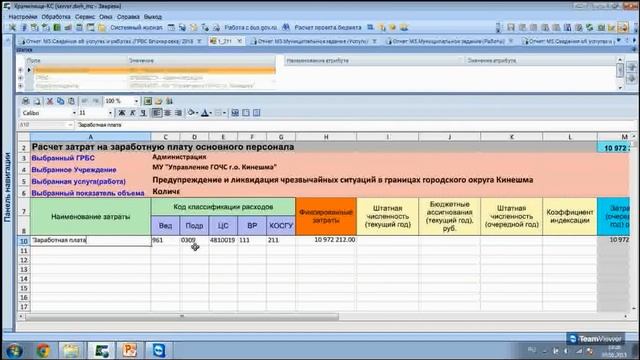640x360 pixels.
Task: Click the green grid icon after zoom
Action: pos(148,101)
